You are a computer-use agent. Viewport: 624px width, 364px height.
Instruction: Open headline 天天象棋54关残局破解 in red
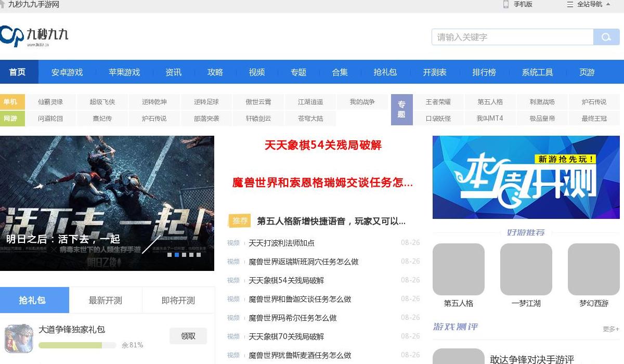pos(323,145)
